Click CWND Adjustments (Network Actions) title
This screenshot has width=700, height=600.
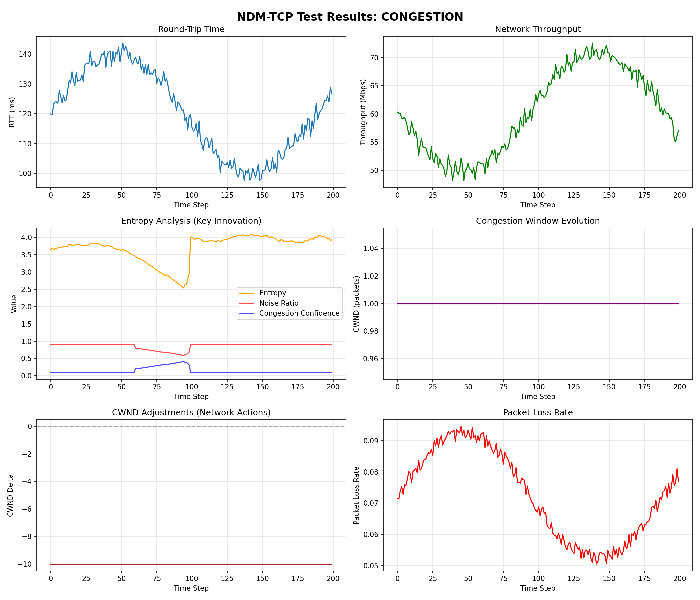[x=191, y=413]
